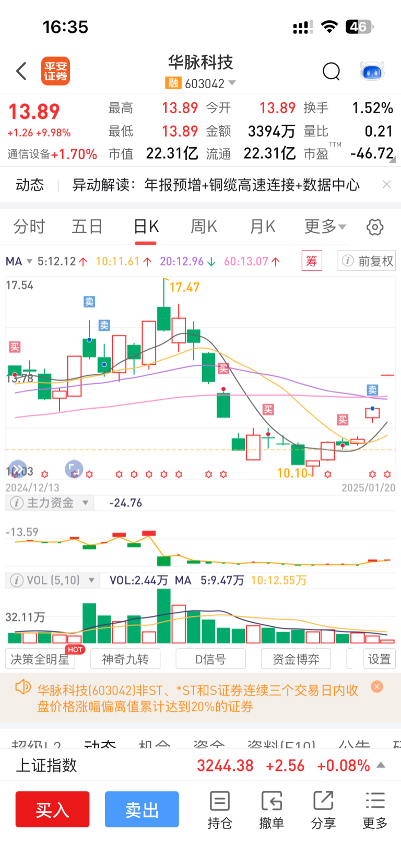Switch to the 月K tab
Image resolution: width=401 pixels, height=868 pixels.
(262, 227)
